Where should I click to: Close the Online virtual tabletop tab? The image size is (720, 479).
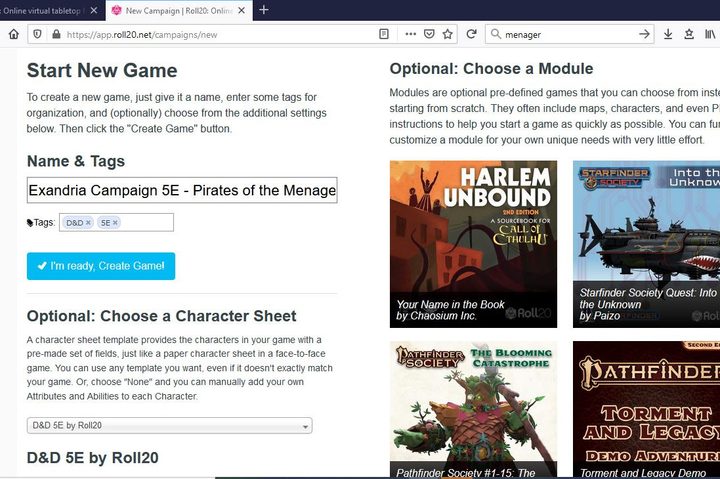(x=94, y=10)
